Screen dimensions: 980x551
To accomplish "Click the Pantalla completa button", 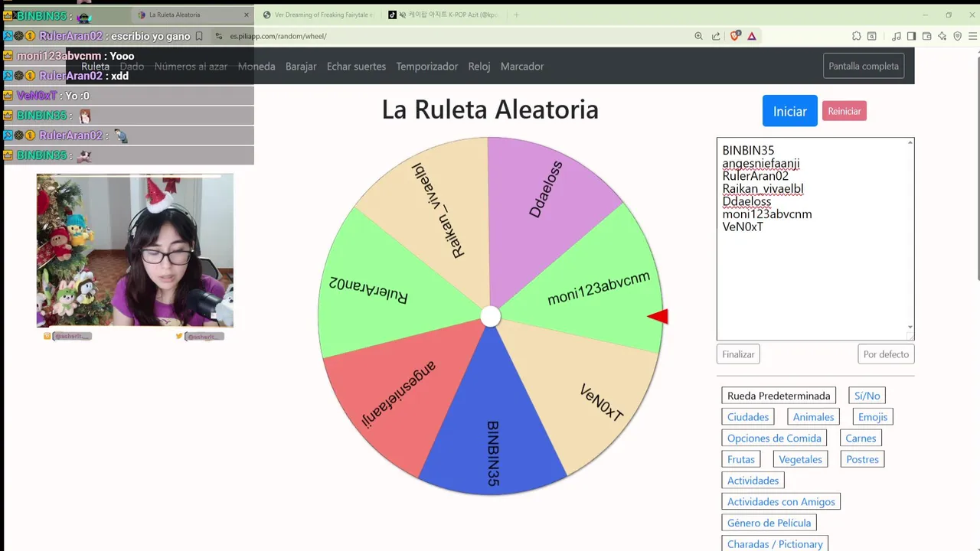I will 864,66.
